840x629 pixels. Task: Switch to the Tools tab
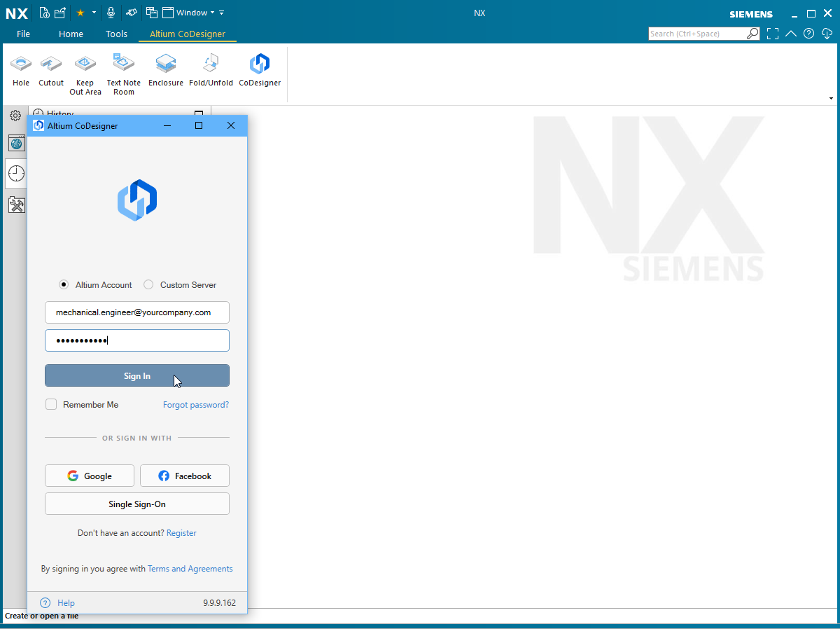click(x=117, y=34)
